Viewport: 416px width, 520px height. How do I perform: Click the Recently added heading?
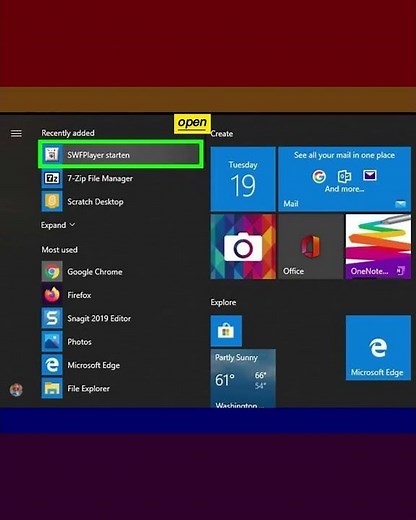click(68, 133)
